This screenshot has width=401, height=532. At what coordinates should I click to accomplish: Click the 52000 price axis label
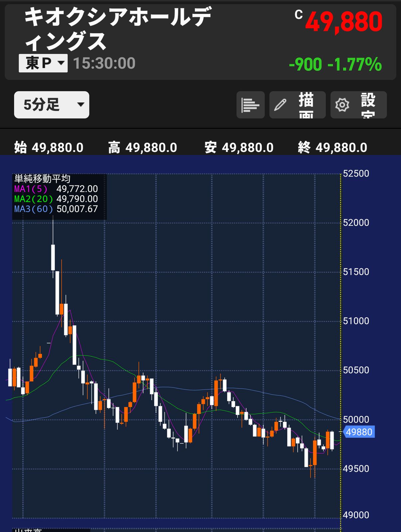(x=356, y=223)
